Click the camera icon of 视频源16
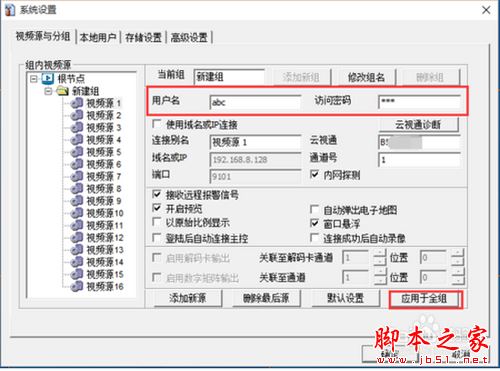Image resolution: width=500 pixels, height=371 pixels. tap(77, 286)
